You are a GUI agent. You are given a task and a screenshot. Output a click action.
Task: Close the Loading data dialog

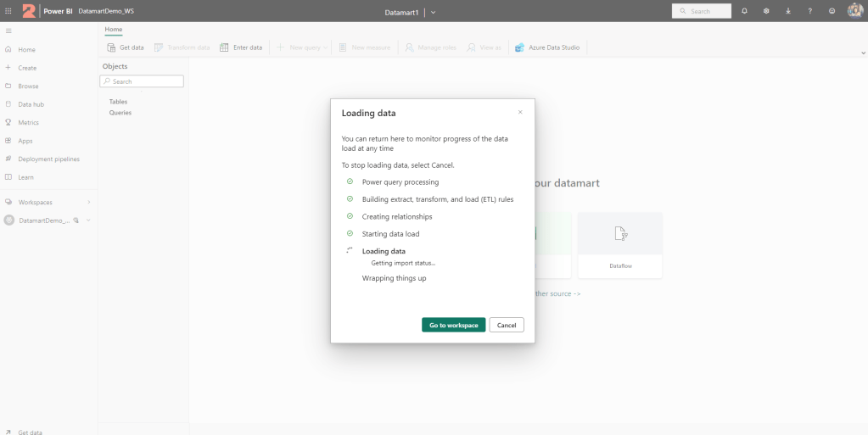[x=520, y=112]
